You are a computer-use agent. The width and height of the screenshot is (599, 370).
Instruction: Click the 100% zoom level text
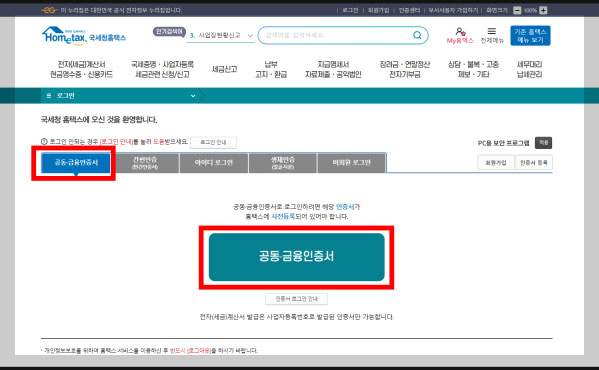pos(530,10)
